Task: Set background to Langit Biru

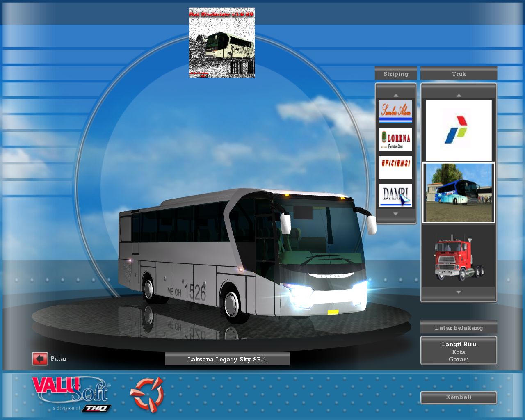Action: (459, 344)
